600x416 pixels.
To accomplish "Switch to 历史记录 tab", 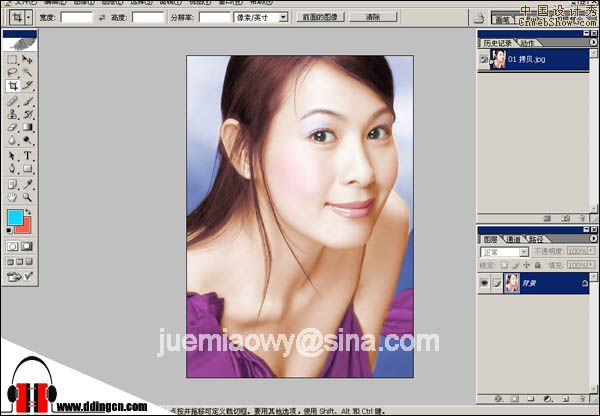I will (497, 43).
